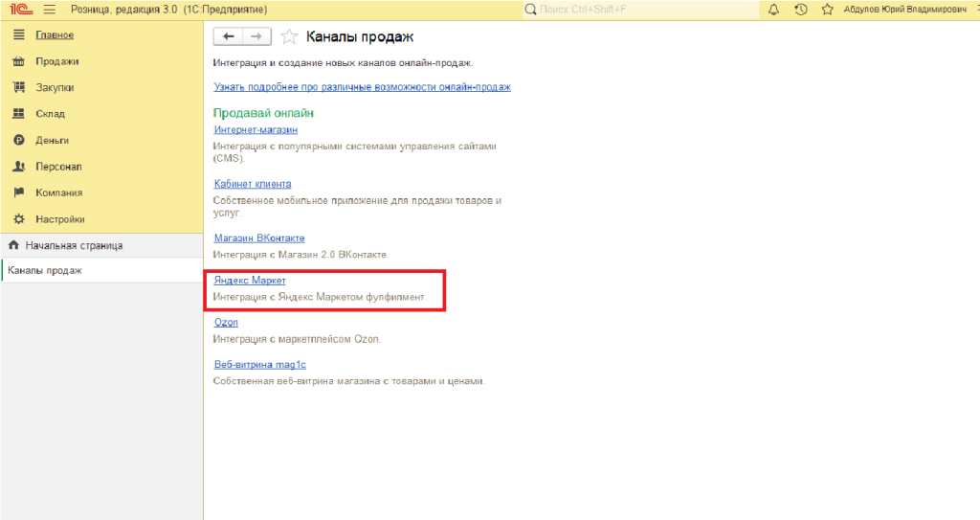Click the Персонал people icon
The height and width of the screenshot is (520, 980).
tap(19, 167)
